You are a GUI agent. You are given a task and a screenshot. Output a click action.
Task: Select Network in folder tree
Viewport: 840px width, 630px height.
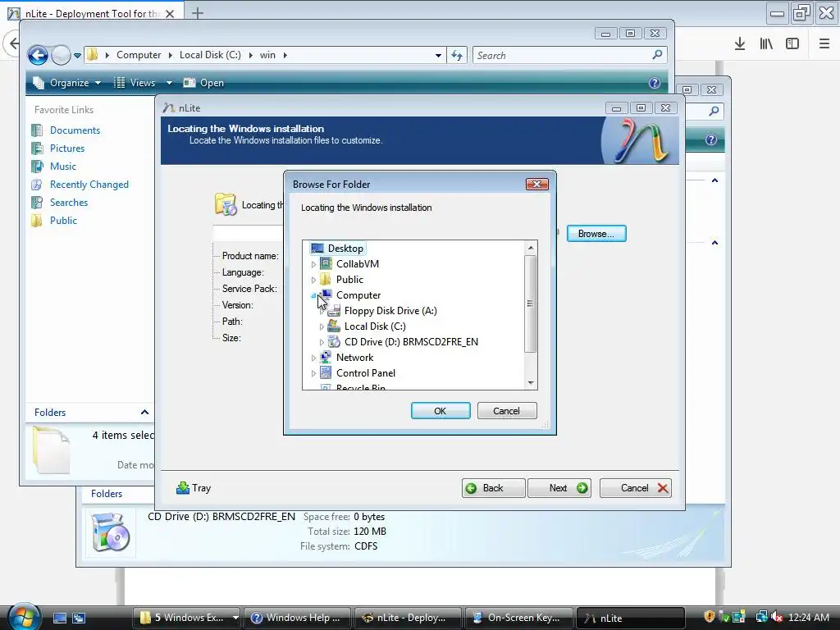point(354,358)
